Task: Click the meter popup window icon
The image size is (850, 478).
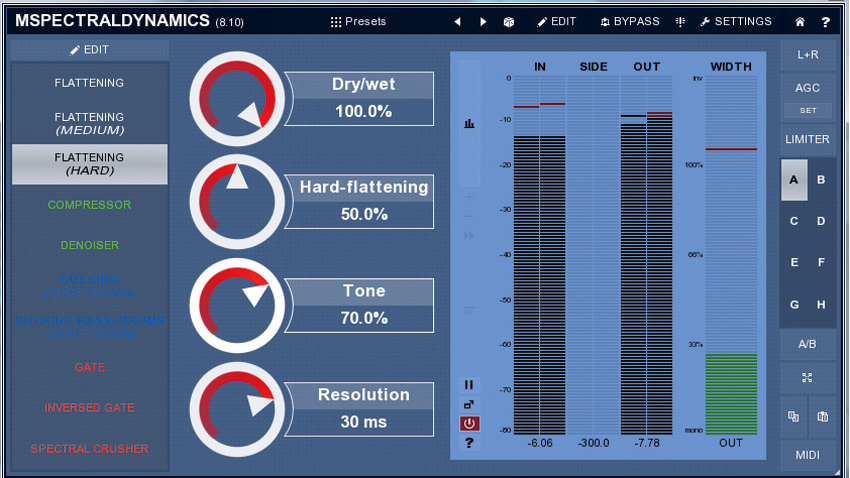Action: point(469,404)
